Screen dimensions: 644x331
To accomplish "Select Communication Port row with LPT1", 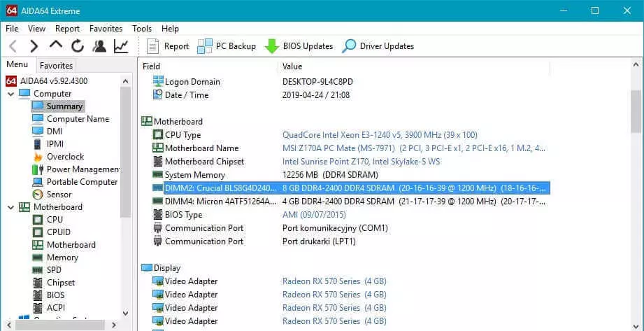I will pos(351,241).
